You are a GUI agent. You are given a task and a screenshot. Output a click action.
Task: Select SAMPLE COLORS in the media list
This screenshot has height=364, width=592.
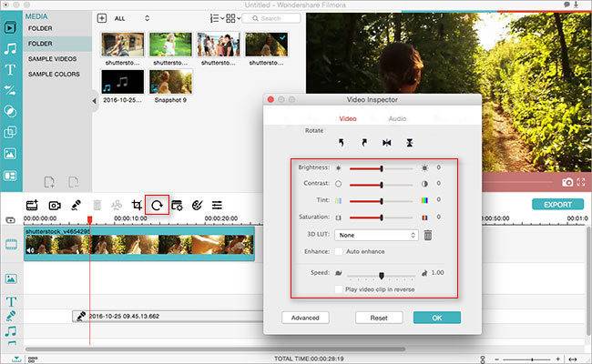[54, 74]
